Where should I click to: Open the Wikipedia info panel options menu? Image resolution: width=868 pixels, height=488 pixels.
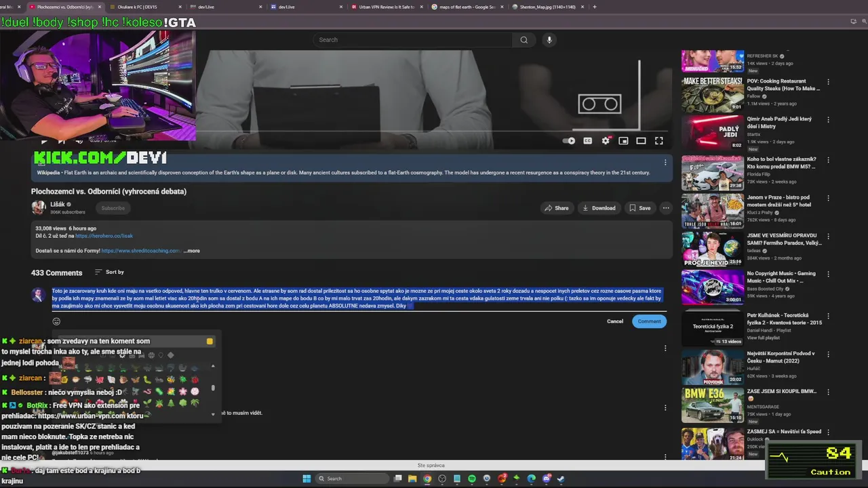(665, 163)
